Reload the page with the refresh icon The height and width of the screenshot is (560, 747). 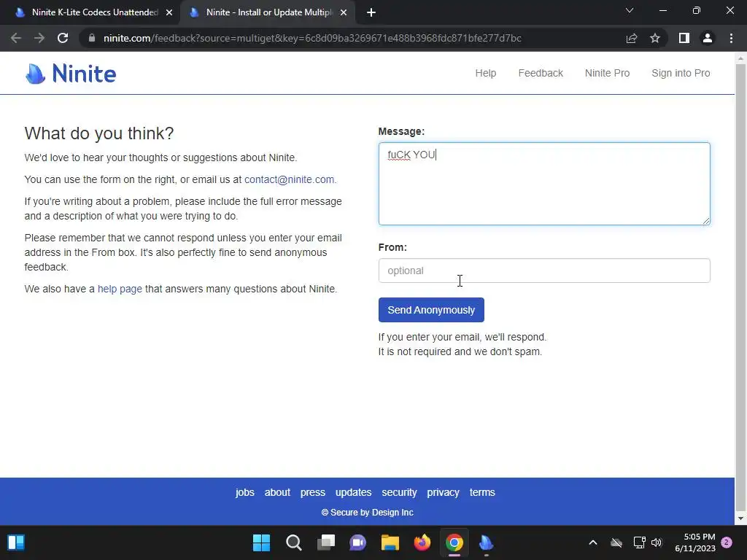coord(63,38)
